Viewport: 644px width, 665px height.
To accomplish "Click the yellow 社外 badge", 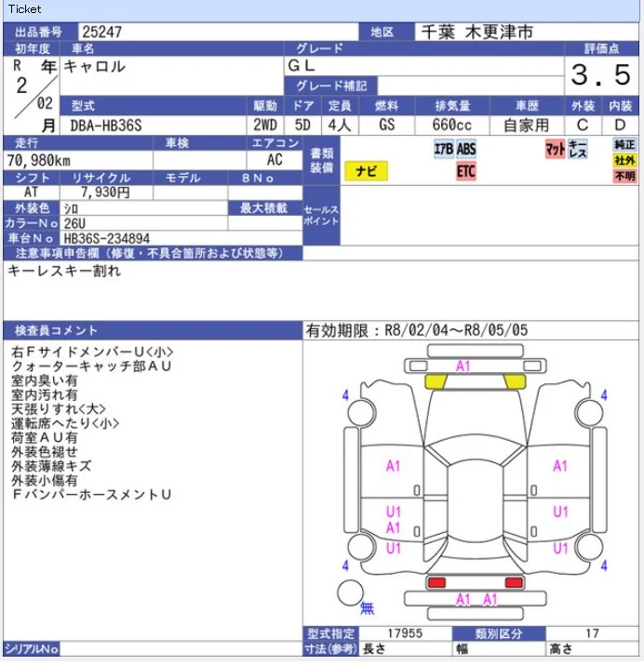I will (x=624, y=160).
